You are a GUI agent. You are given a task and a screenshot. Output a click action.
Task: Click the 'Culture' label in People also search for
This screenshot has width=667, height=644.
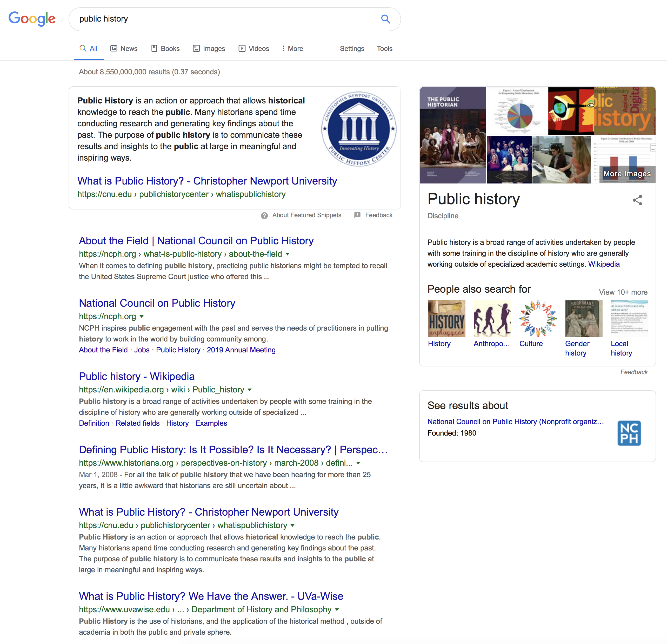click(531, 344)
